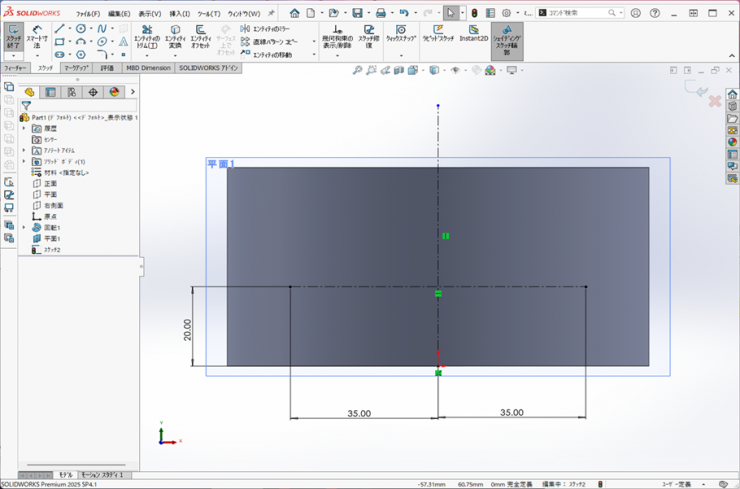Expand the 履歴 (History) tree node

click(x=25, y=129)
